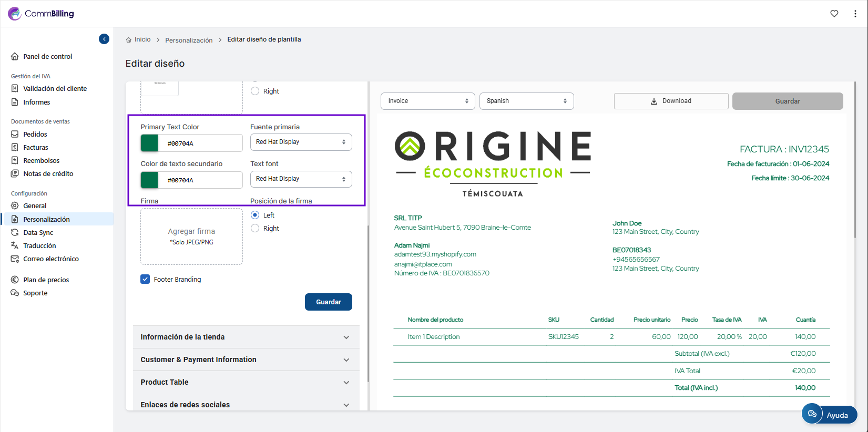Go to Panel de control
Viewport: 868px width, 432px height.
47,56
